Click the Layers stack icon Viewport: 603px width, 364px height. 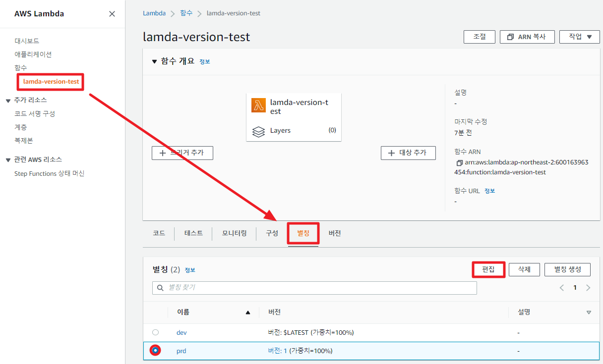[x=258, y=132]
